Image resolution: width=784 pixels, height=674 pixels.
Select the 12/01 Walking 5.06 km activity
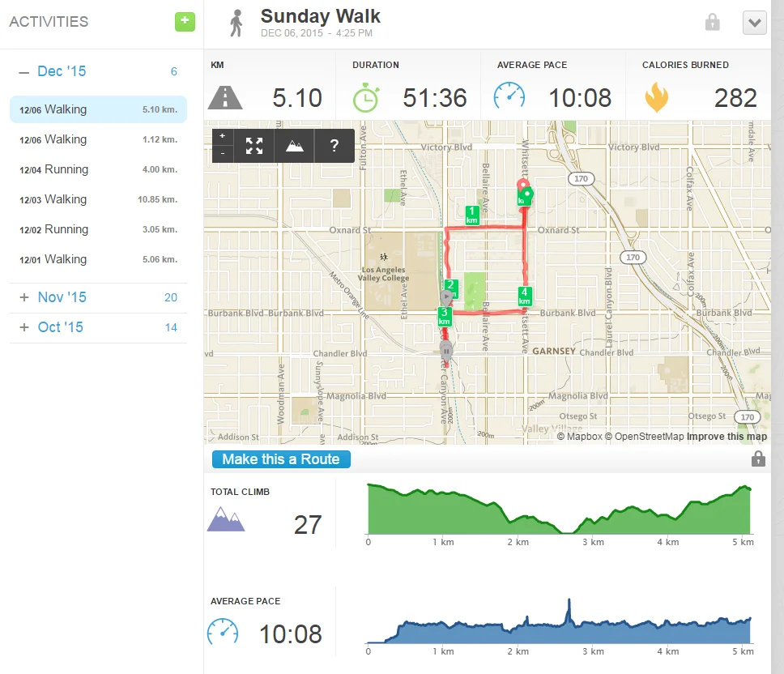click(x=98, y=259)
